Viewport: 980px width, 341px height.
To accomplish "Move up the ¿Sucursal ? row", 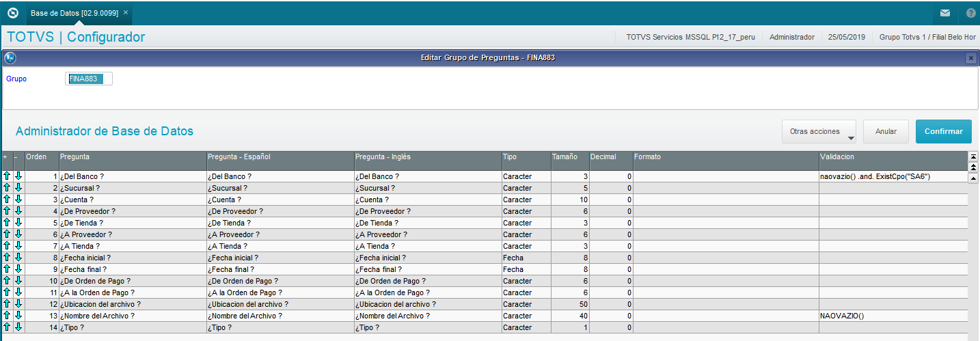I will (x=7, y=188).
